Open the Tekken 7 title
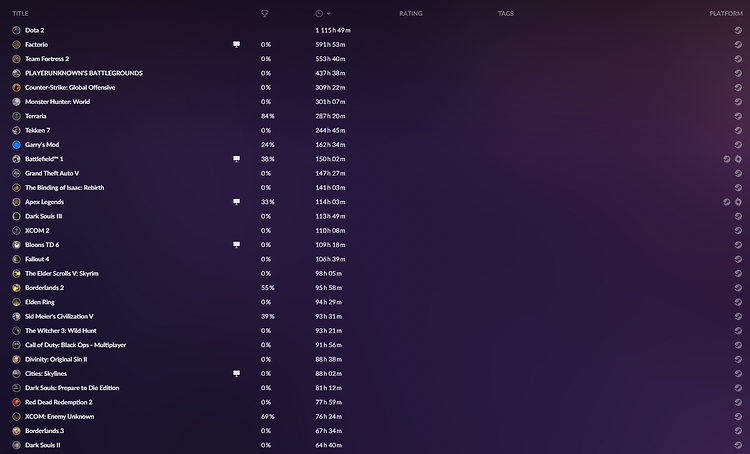Image resolution: width=750 pixels, height=454 pixels. (37, 130)
